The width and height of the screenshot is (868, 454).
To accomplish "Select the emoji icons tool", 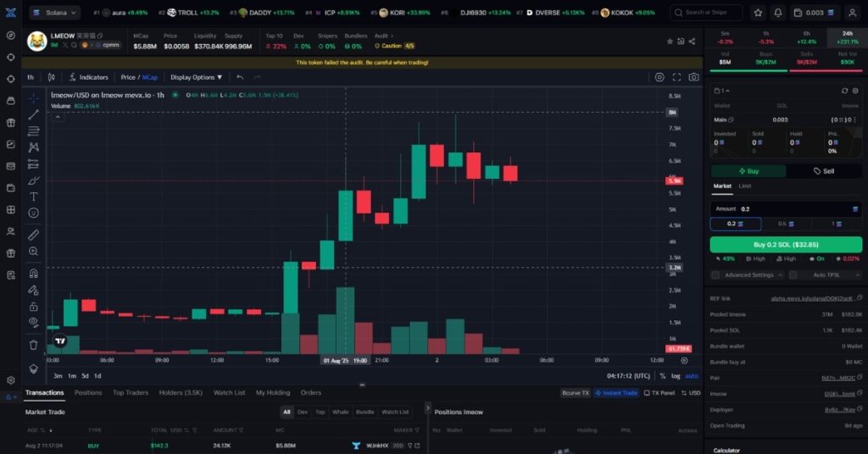I will pyautogui.click(x=34, y=213).
